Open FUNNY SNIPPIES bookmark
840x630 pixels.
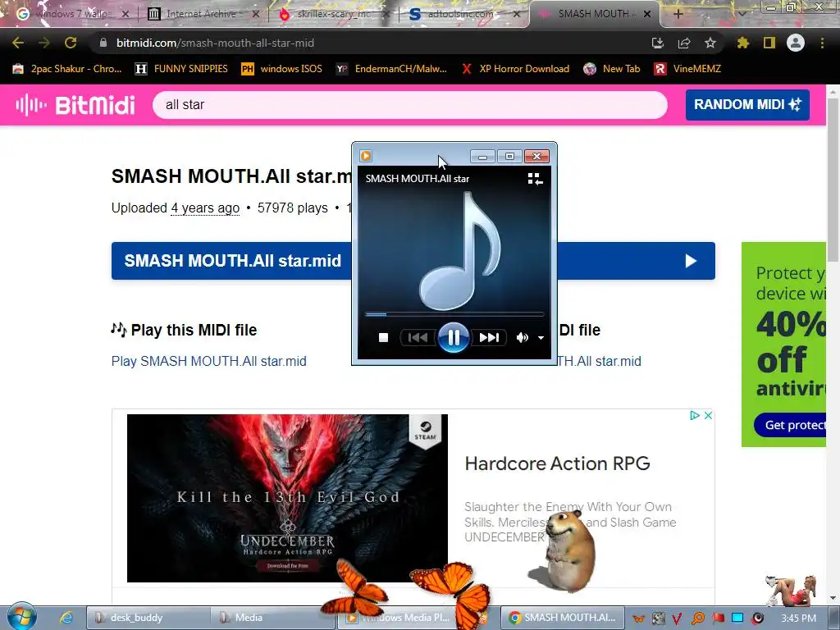tap(181, 69)
